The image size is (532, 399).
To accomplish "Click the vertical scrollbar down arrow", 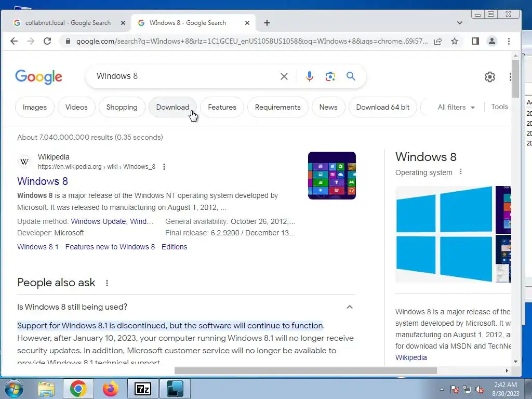I will pos(516,362).
